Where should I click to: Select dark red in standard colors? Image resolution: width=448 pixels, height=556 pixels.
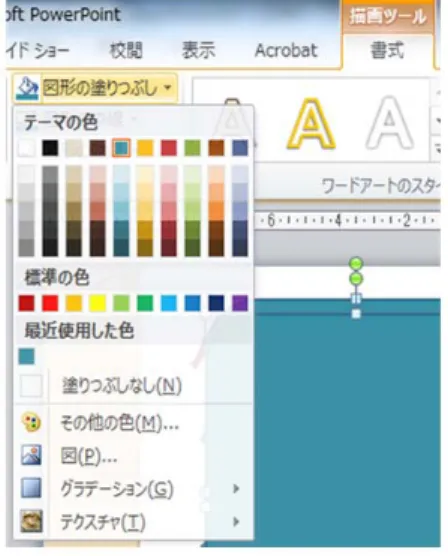pyautogui.click(x=26, y=304)
